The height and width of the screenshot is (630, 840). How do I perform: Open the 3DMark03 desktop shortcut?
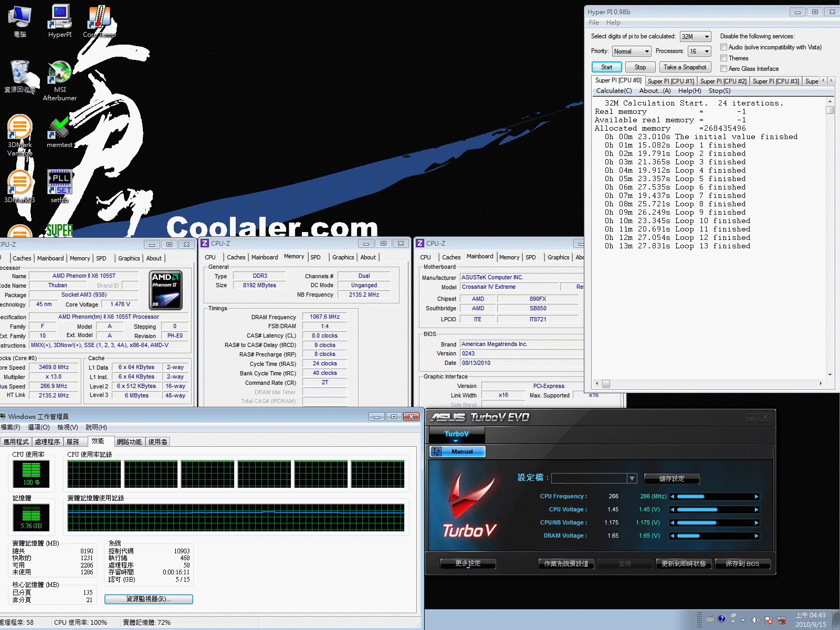pyautogui.click(x=20, y=186)
